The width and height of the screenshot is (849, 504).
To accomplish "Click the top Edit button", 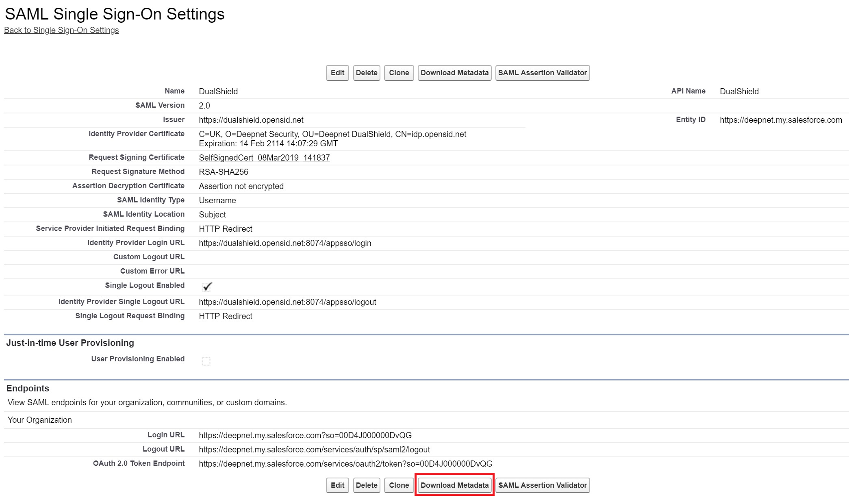I will [337, 73].
